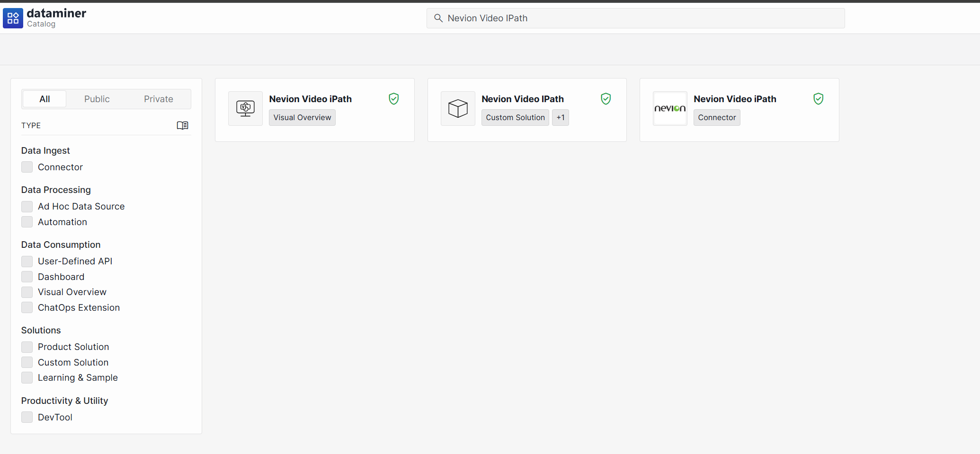This screenshot has width=980, height=454.
Task: Enable the DevTool filter checkbox
Action: [x=27, y=417]
